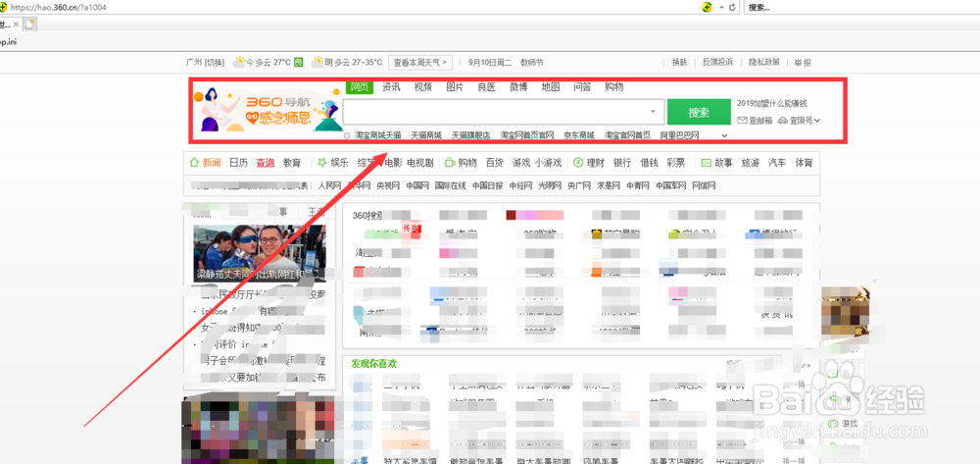Click the hot-search settings gear icon
Screen dimensions: 980x464
coord(347,135)
